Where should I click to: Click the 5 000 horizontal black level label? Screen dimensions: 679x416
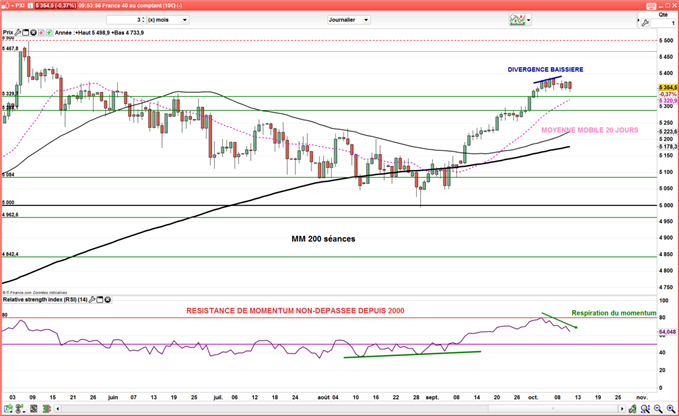coord(8,202)
